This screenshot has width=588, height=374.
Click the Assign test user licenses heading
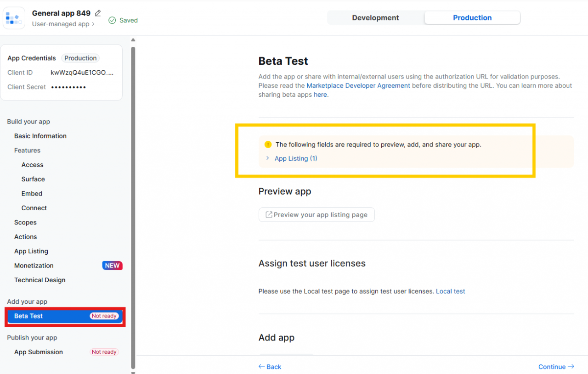(x=312, y=263)
